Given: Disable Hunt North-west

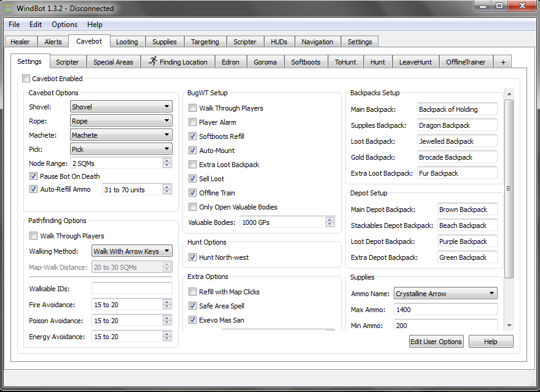Looking at the screenshot, I should point(192,257).
